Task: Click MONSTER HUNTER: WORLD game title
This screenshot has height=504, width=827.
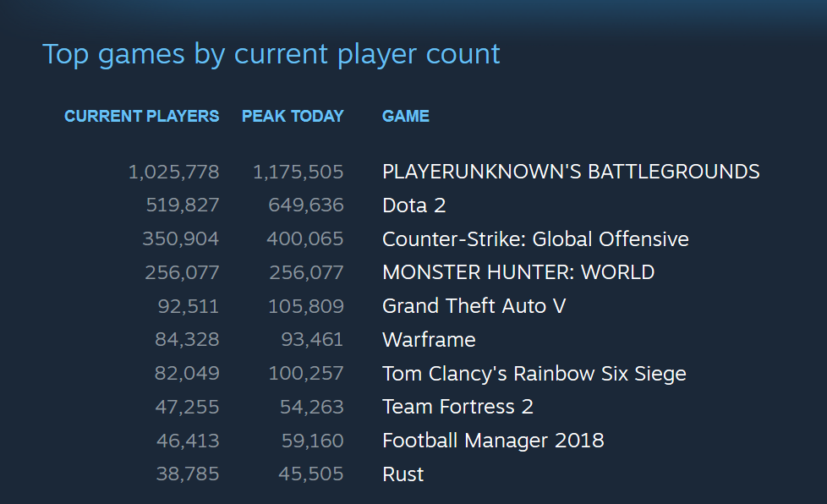Action: coord(518,272)
